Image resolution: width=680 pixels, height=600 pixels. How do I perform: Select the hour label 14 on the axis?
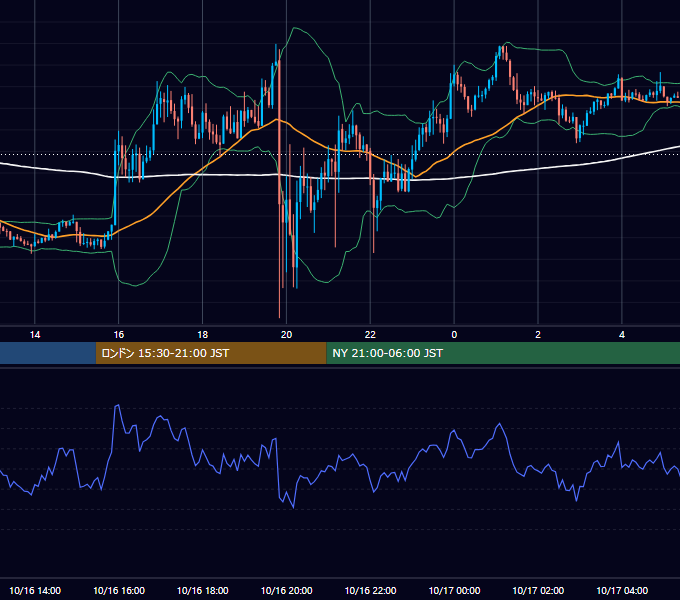tap(35, 335)
